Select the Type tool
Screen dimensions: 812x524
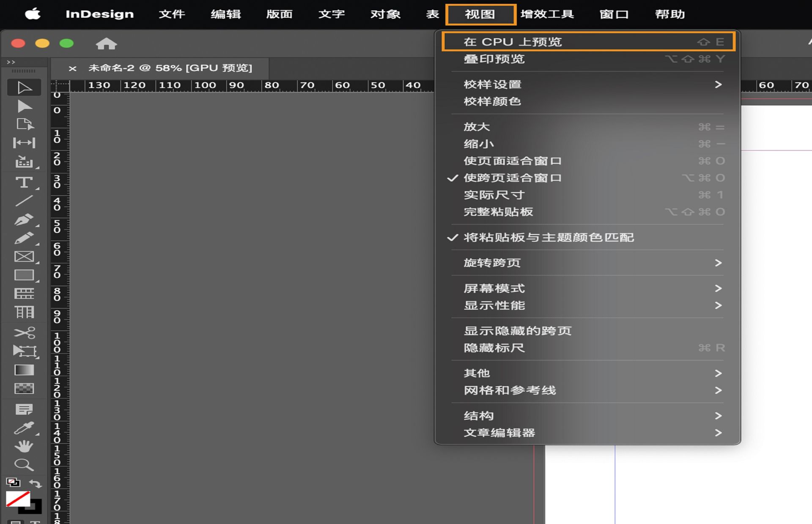click(24, 182)
